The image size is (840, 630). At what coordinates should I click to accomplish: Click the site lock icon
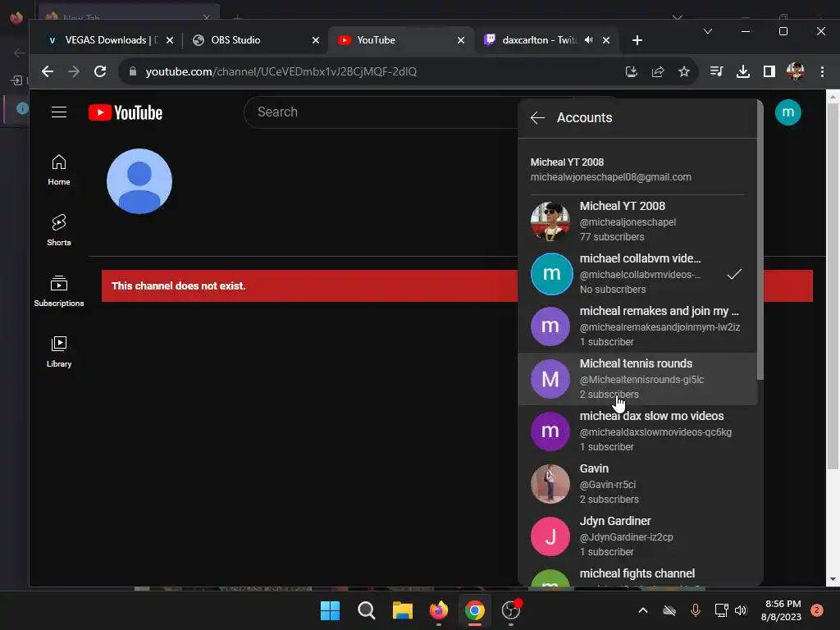(x=133, y=71)
